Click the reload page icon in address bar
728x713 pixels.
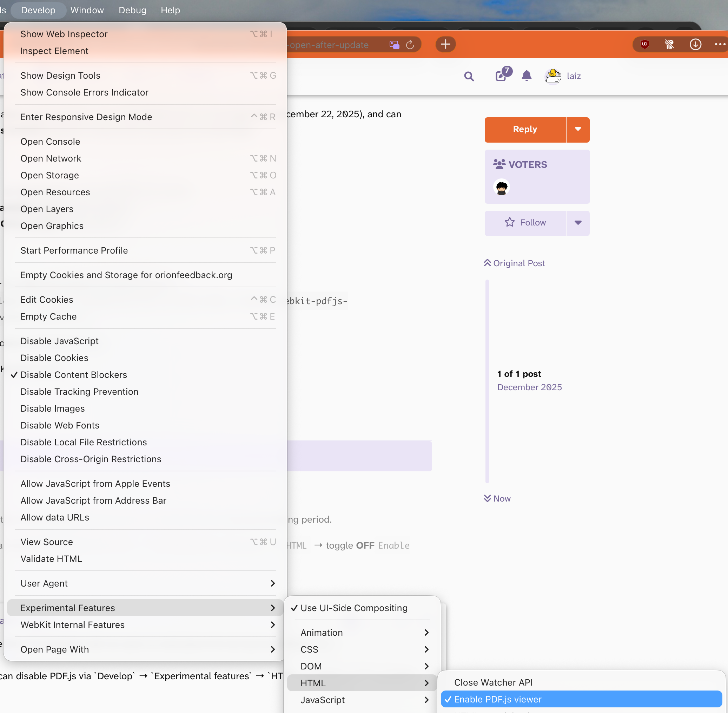[x=410, y=45]
